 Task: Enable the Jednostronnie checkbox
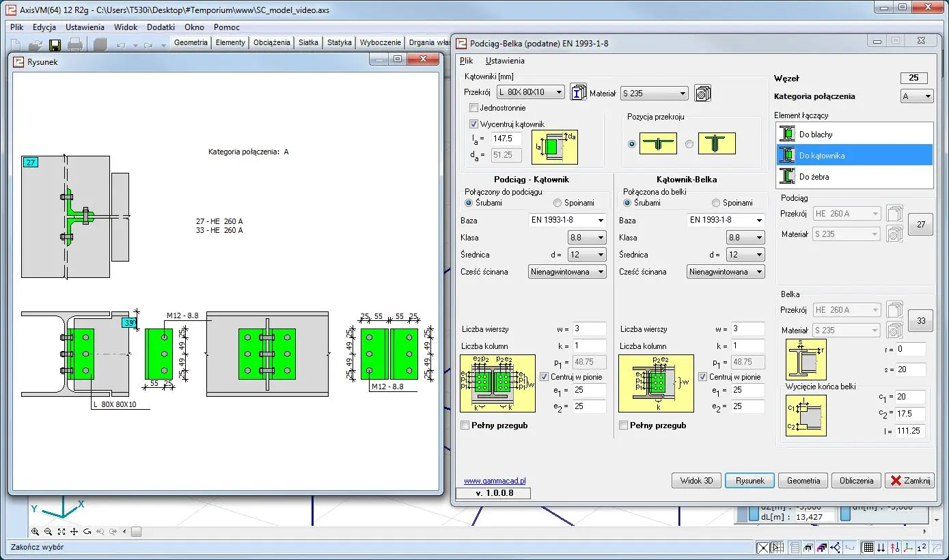(474, 108)
